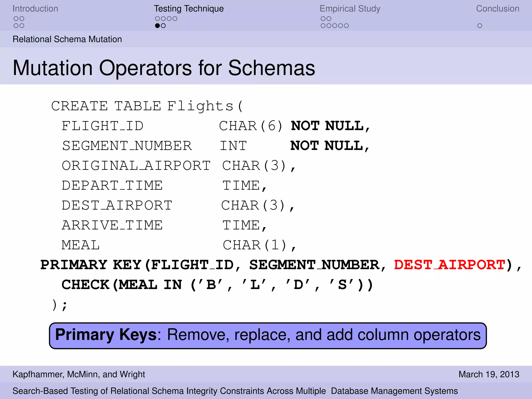Click the CHAR(6) data type

(x=251, y=126)
